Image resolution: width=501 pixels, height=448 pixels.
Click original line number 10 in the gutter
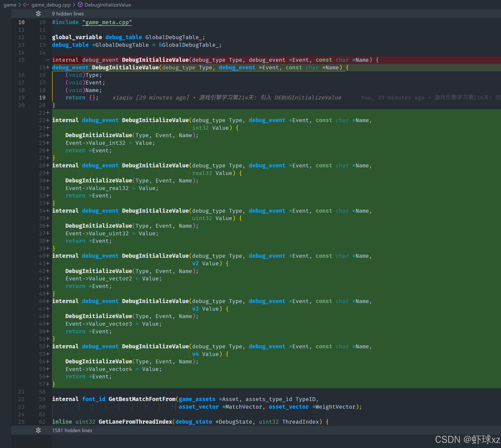21,22
